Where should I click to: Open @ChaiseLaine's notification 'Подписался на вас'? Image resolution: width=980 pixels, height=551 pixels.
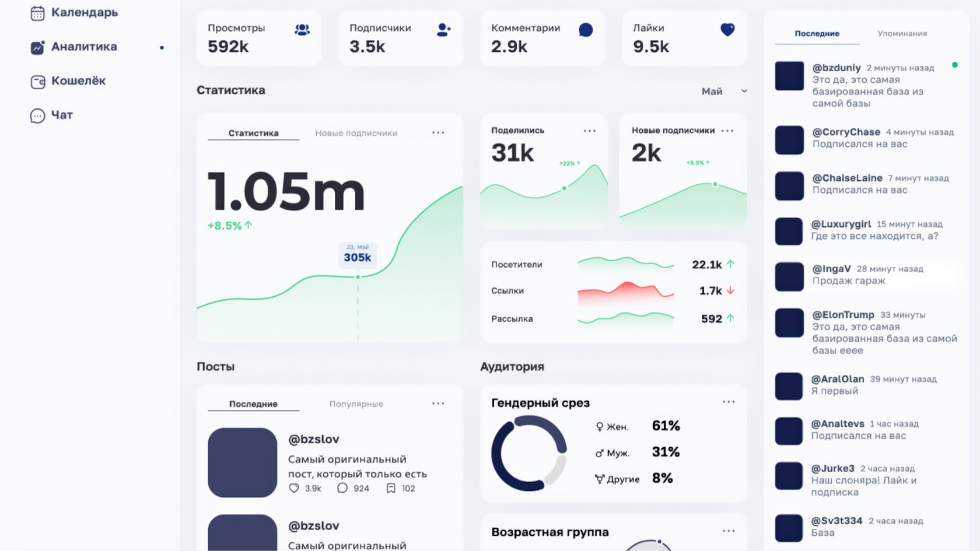pyautogui.click(x=859, y=189)
